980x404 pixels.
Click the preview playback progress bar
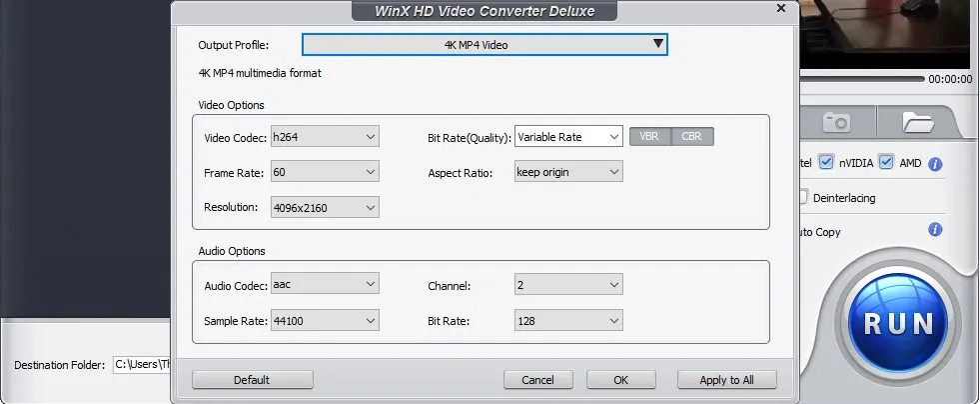click(862, 79)
